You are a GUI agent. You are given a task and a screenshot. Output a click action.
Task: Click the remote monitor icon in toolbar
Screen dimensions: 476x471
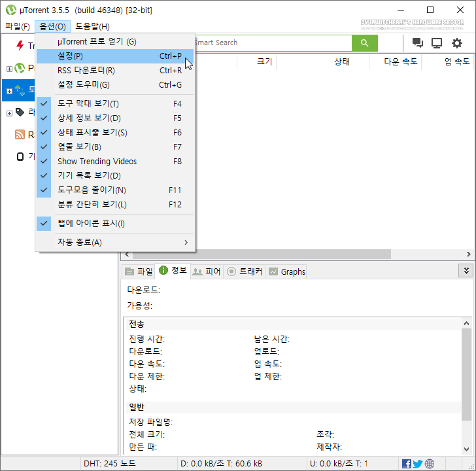437,43
